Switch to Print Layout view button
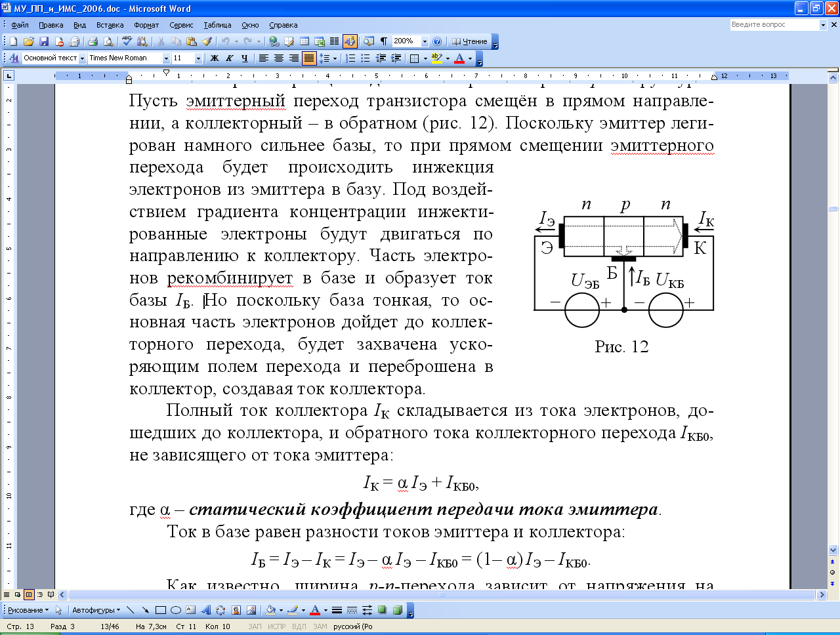This screenshot has width=840, height=635. click(x=29, y=595)
